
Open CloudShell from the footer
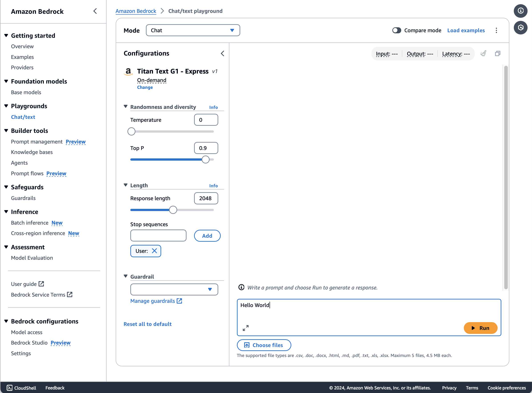21,388
